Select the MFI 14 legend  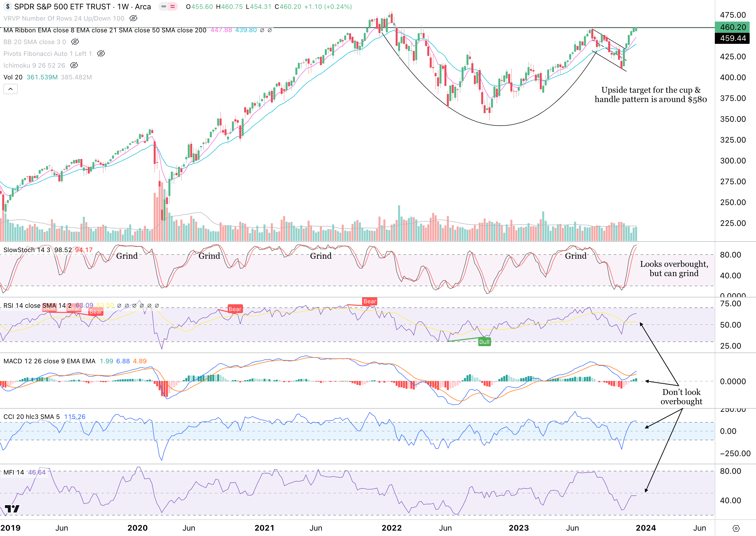(x=13, y=472)
